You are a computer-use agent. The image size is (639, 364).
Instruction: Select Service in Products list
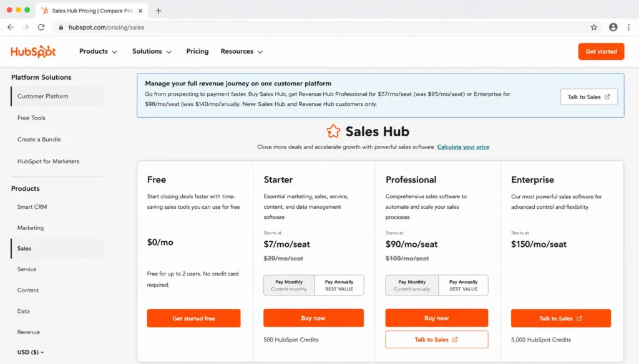click(27, 269)
